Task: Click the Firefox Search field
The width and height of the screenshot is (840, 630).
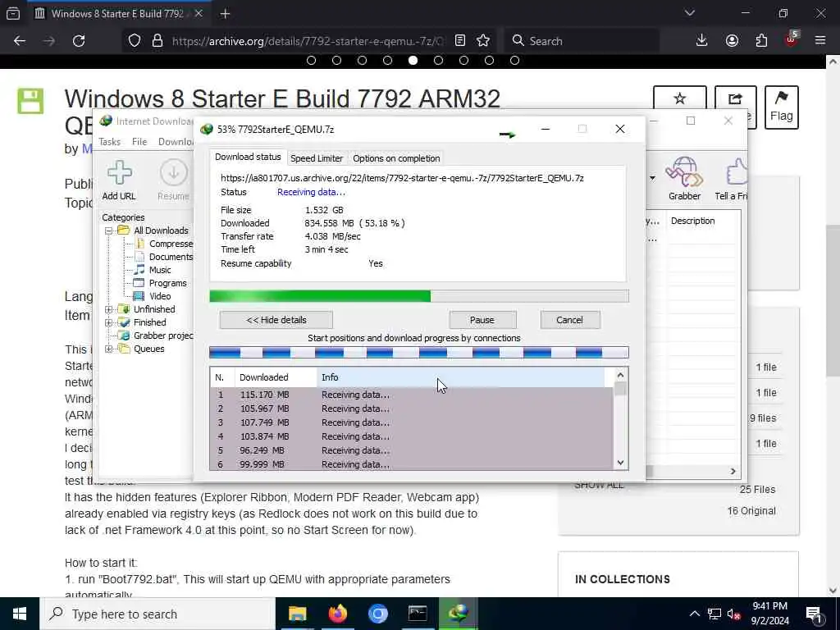Action: [582, 41]
